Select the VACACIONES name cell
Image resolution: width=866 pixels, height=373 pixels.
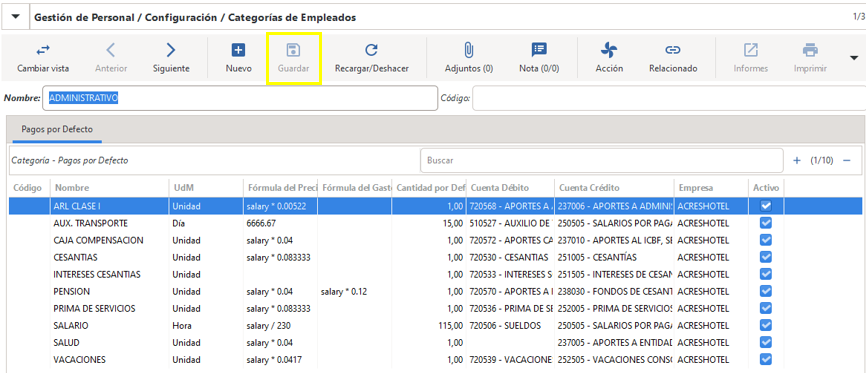[x=80, y=359]
